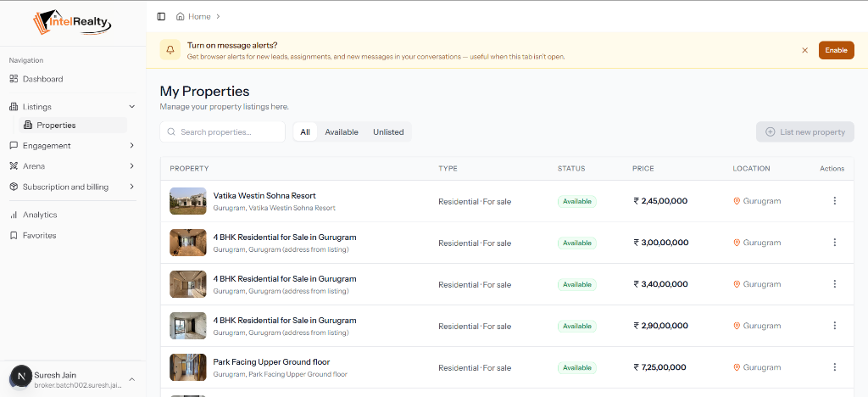The image size is (868, 397).
Task: Click Park Facing Upper Ground floor thumbnail
Action: [x=188, y=367]
